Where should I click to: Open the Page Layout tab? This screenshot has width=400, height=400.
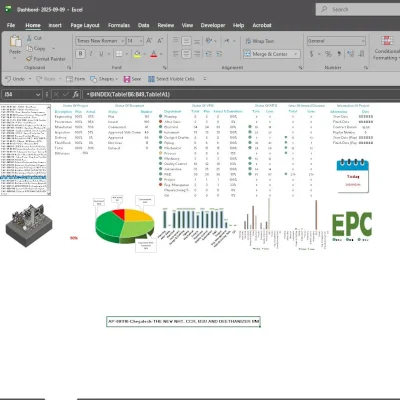coord(85,25)
